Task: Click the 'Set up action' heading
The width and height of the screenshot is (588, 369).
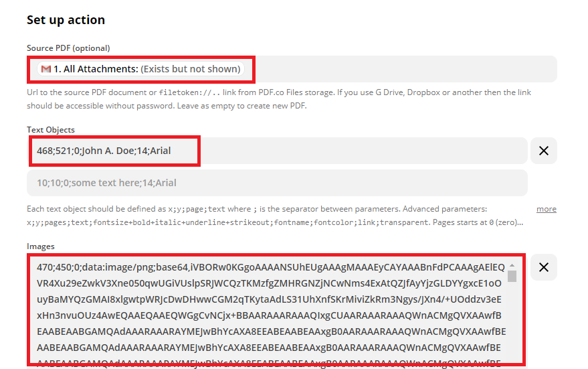Action: [x=66, y=20]
